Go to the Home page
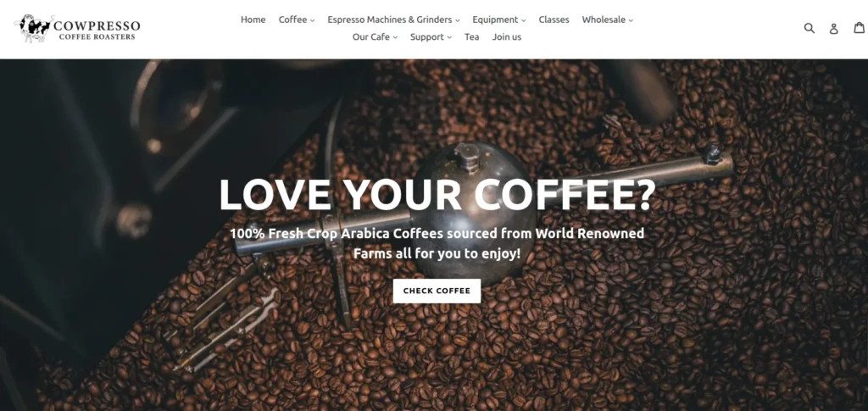This screenshot has width=868, height=411. [x=253, y=19]
